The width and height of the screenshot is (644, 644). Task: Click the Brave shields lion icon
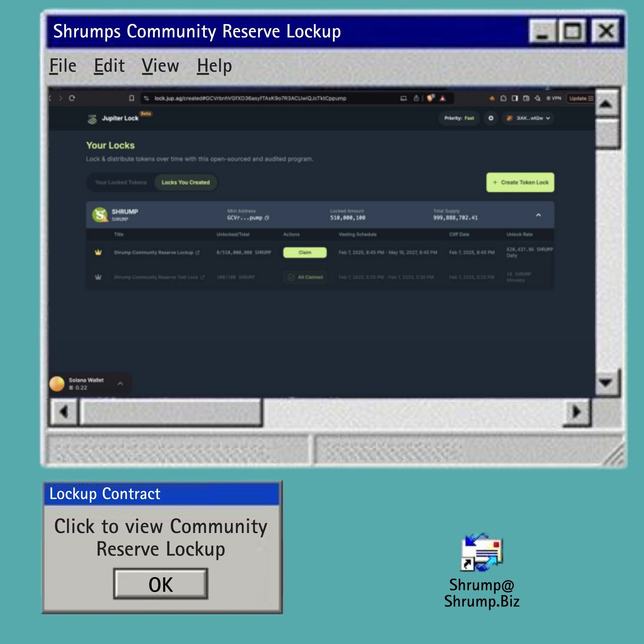point(431,98)
